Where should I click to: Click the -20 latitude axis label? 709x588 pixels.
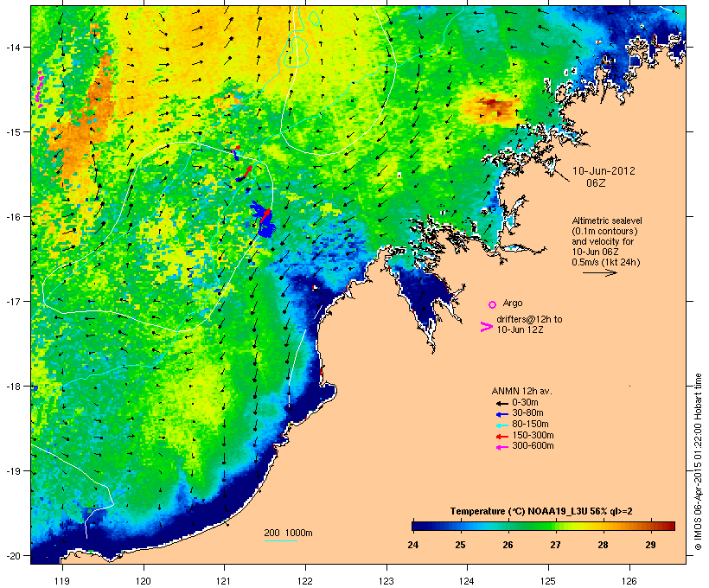(12, 555)
